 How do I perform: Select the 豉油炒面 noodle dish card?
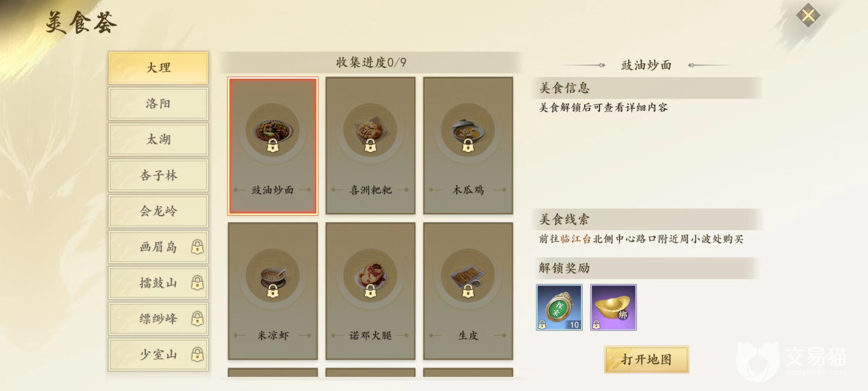click(x=273, y=146)
